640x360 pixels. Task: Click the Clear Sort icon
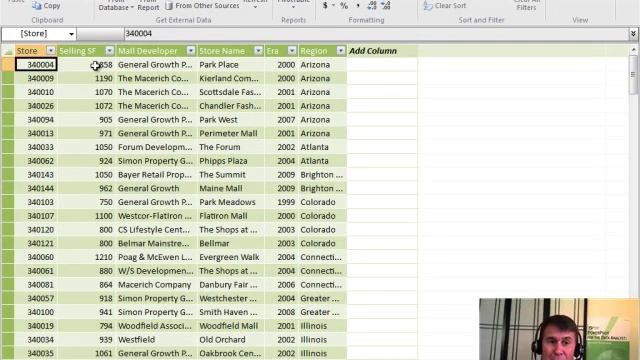coord(428,6)
